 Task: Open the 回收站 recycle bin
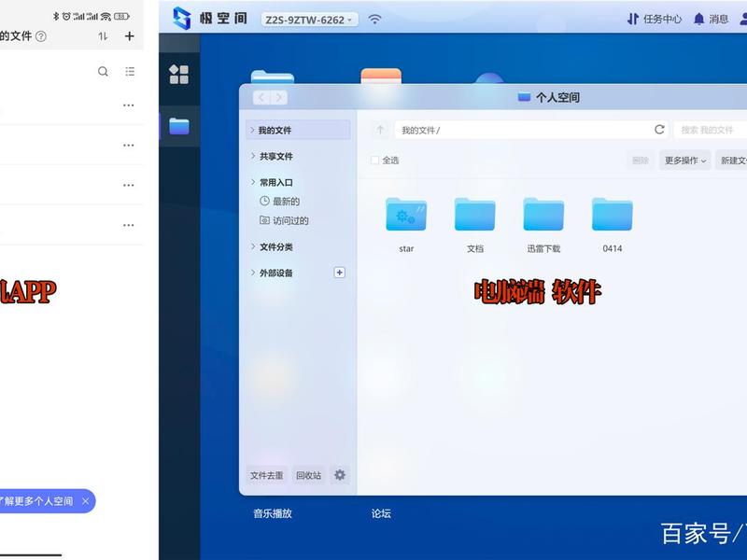309,475
